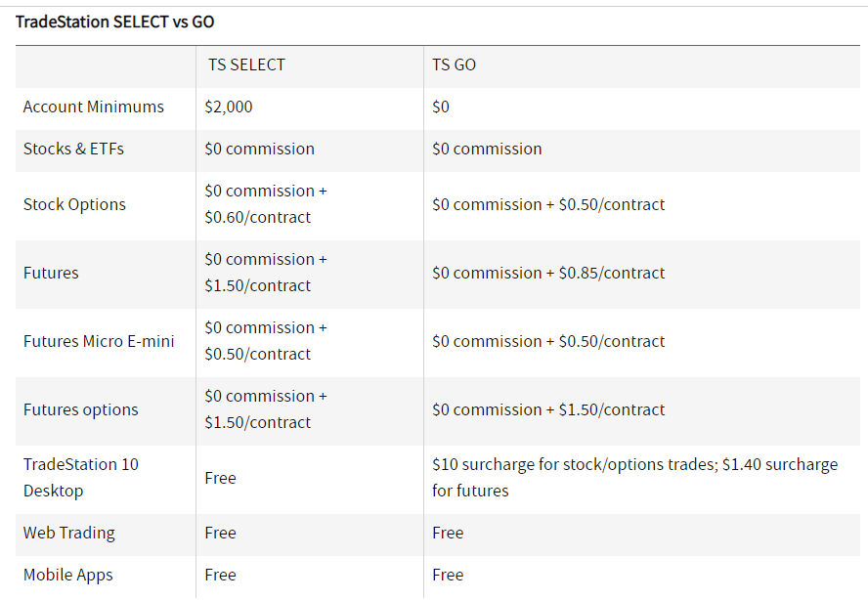The width and height of the screenshot is (868, 600).
Task: Click the Futures options row label
Action: (81, 409)
